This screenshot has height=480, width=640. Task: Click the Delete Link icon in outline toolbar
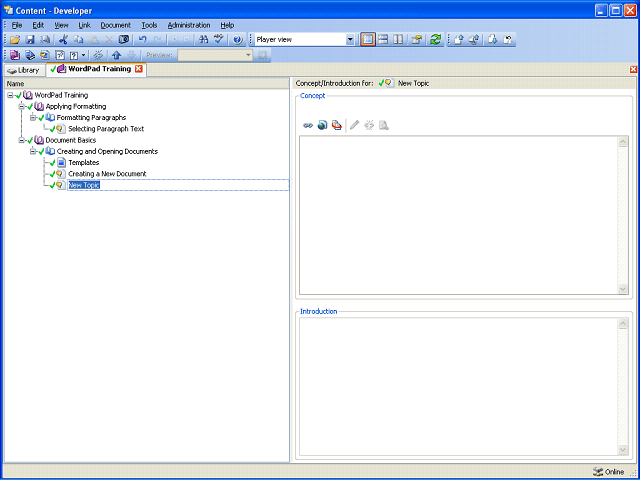(x=98, y=55)
